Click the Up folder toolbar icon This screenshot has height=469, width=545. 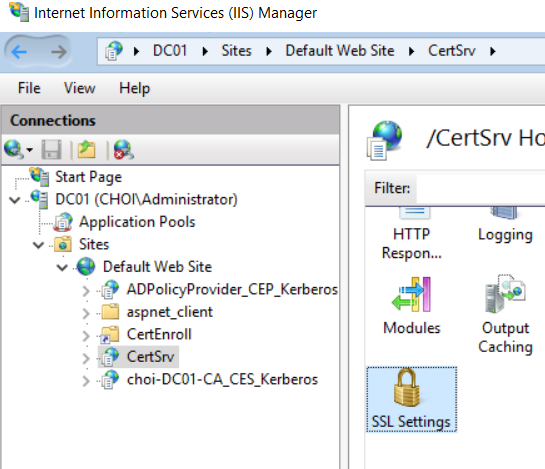tap(86, 149)
